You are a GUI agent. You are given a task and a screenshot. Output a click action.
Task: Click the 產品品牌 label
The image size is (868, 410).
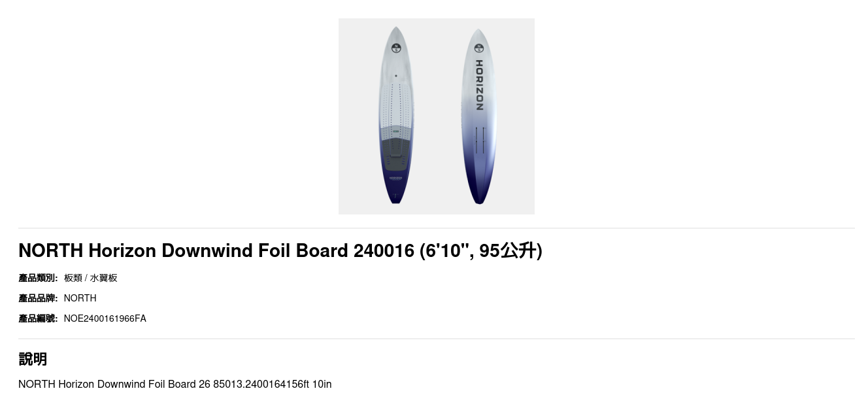(x=38, y=298)
